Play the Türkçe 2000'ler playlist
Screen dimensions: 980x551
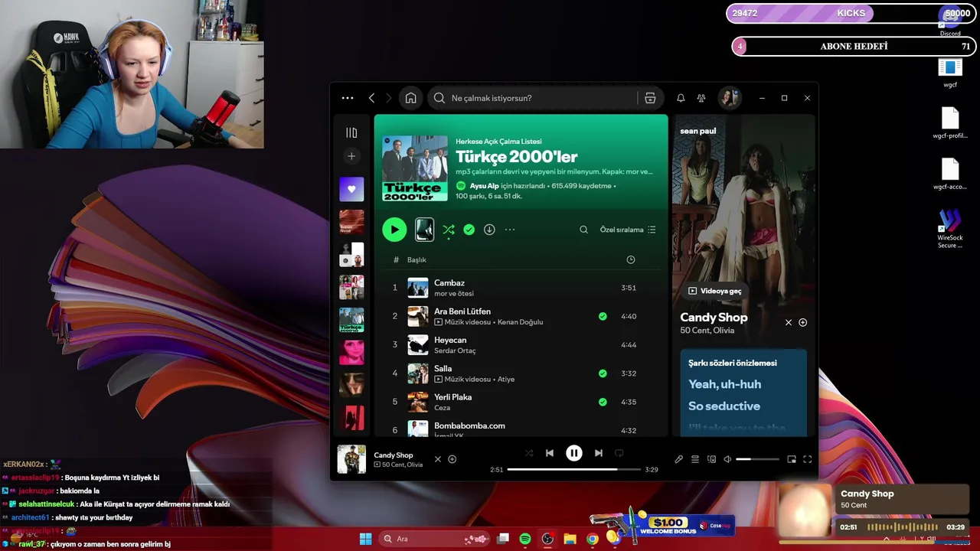point(394,230)
